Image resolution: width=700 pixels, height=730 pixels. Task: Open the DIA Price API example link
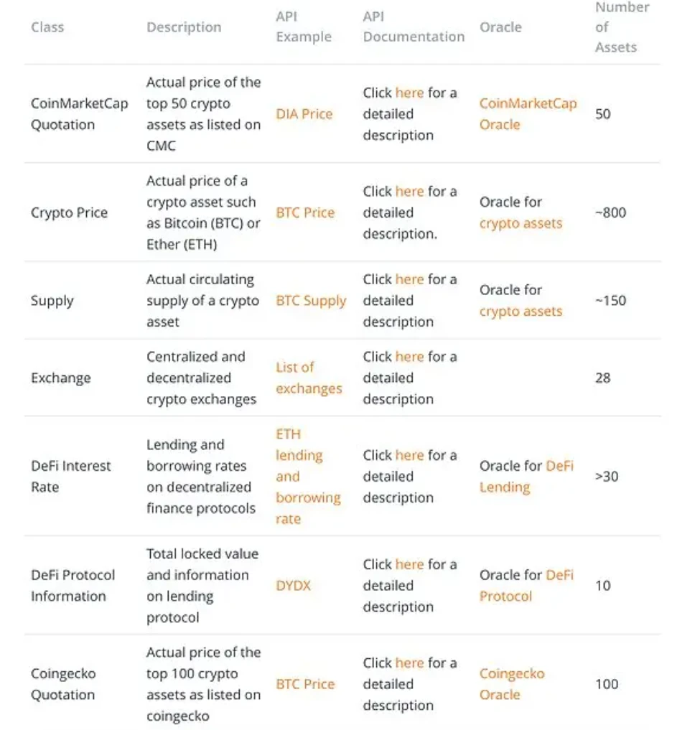point(304,114)
